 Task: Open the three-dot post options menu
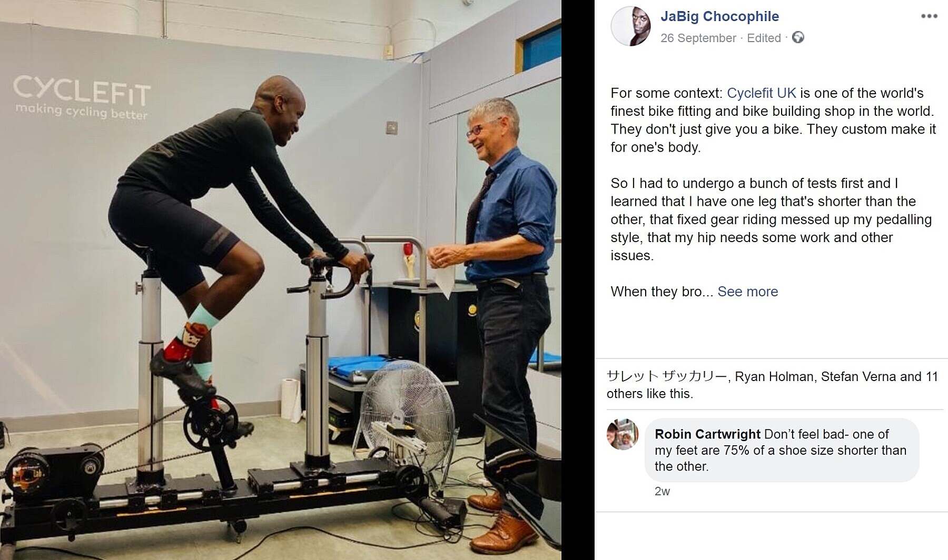point(929,16)
